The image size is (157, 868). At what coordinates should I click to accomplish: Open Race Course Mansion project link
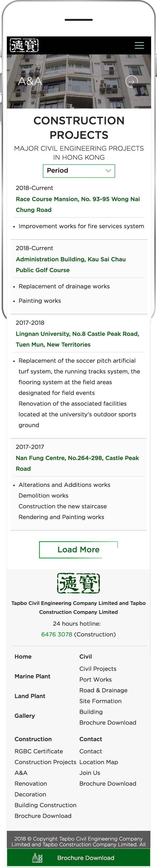[x=78, y=204]
